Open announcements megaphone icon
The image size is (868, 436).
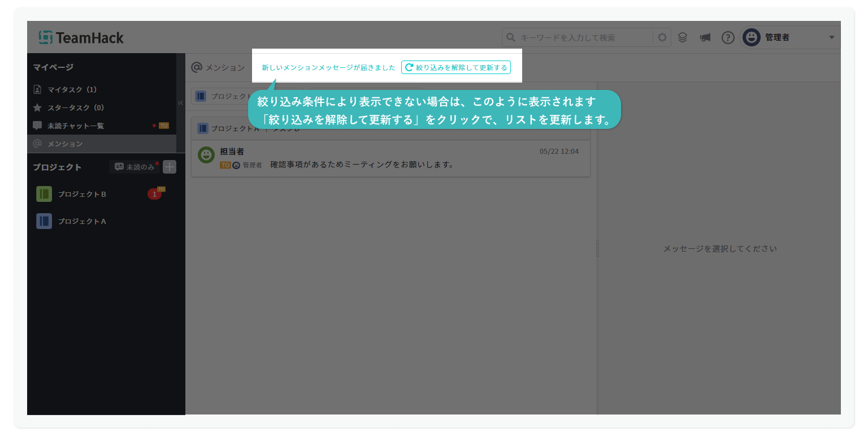point(705,38)
